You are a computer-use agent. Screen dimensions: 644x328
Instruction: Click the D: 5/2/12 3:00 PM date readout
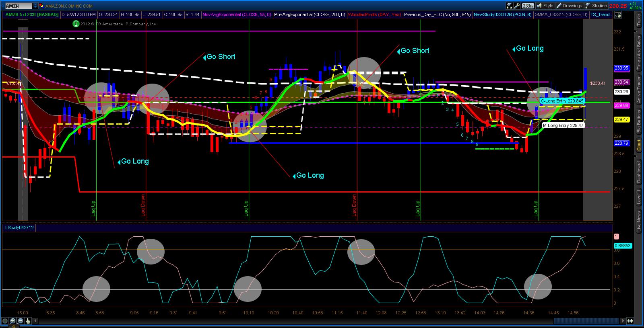click(x=78, y=14)
